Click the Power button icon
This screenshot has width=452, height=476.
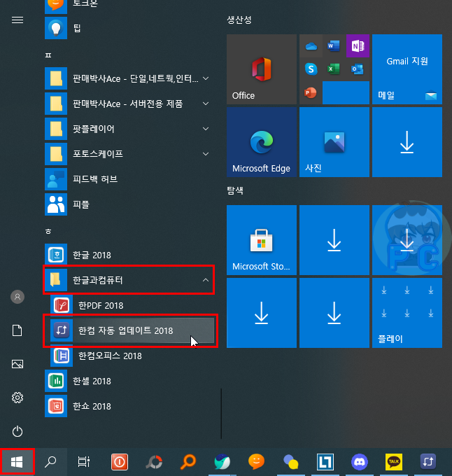coord(17,431)
